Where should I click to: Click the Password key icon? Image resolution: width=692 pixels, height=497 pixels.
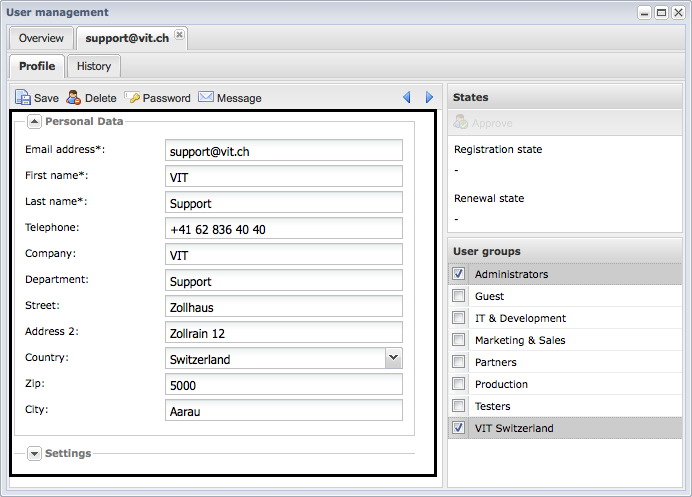click(132, 97)
